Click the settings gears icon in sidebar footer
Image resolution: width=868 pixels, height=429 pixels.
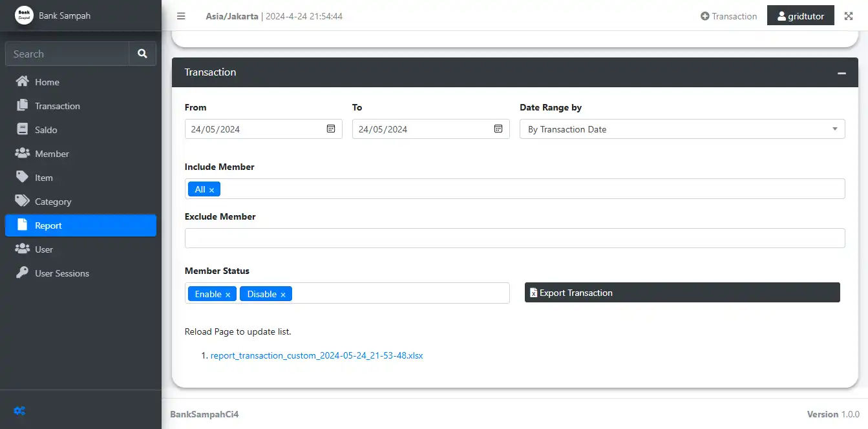19,410
